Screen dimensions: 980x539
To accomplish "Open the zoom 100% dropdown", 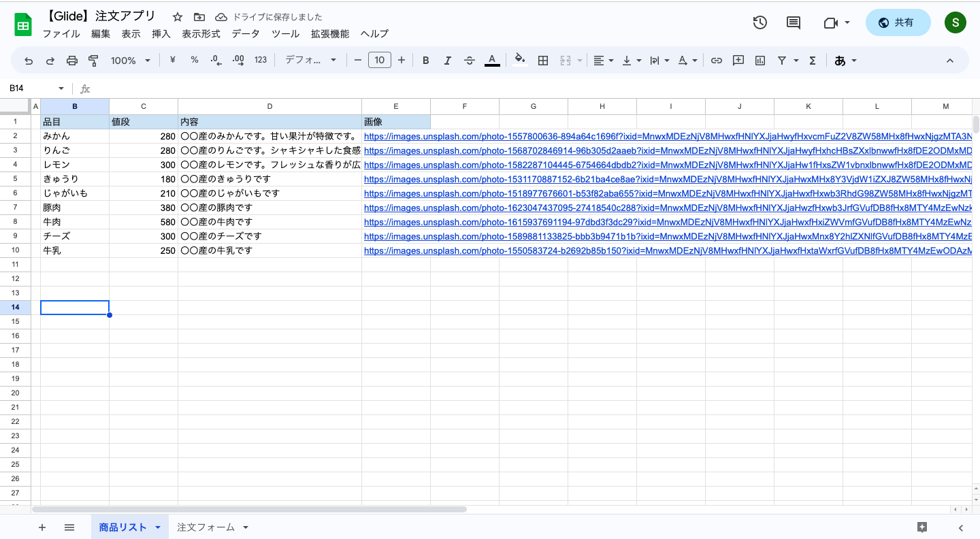I will 131,61.
